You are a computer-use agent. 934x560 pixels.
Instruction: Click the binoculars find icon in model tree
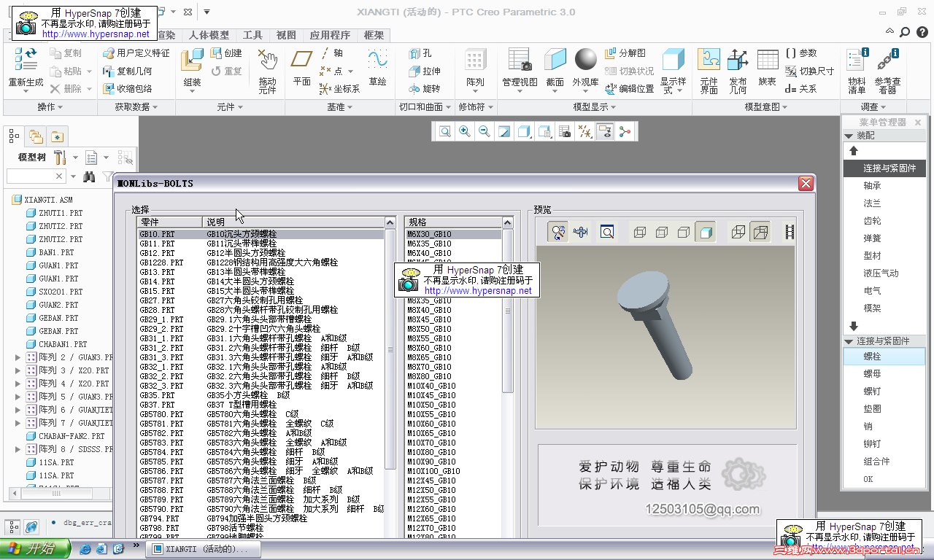(x=89, y=176)
